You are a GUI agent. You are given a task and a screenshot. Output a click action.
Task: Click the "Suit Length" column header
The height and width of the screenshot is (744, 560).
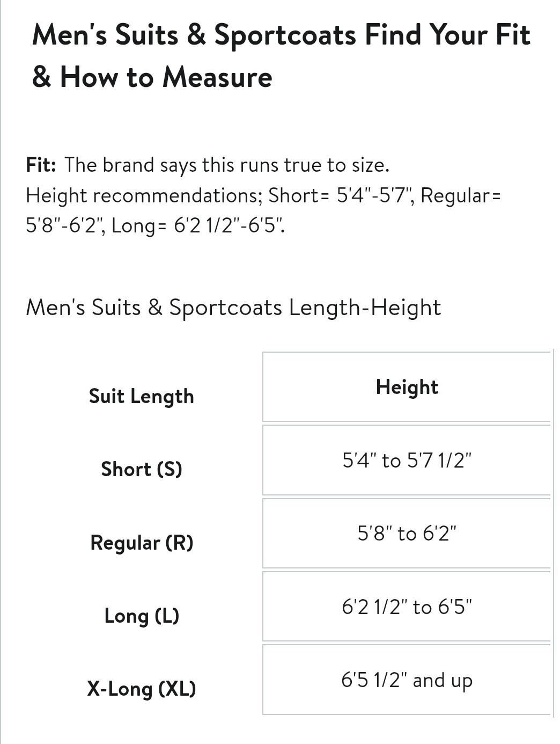(x=142, y=396)
